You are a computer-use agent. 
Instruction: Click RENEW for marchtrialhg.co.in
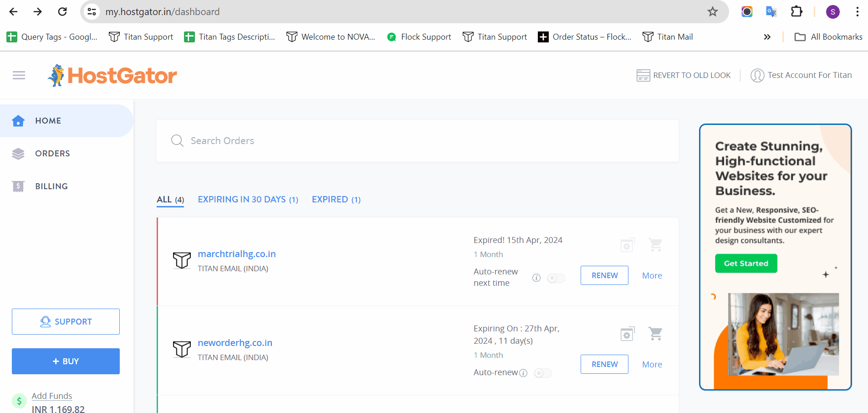tap(604, 275)
